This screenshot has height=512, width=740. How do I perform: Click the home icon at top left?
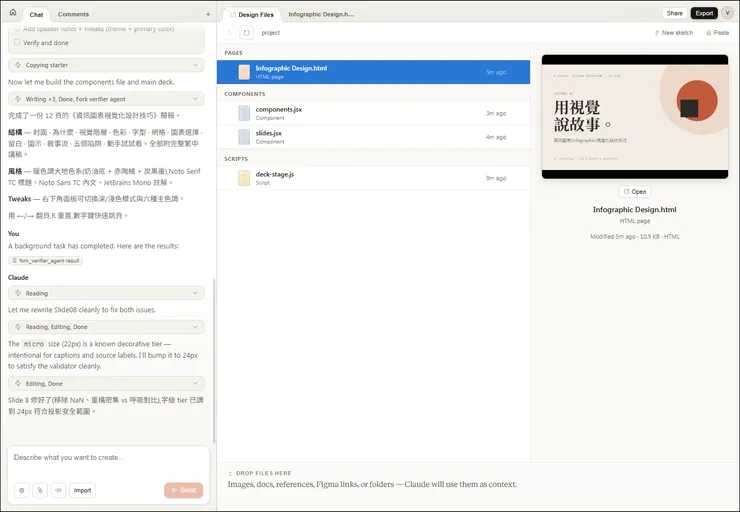pyautogui.click(x=13, y=13)
